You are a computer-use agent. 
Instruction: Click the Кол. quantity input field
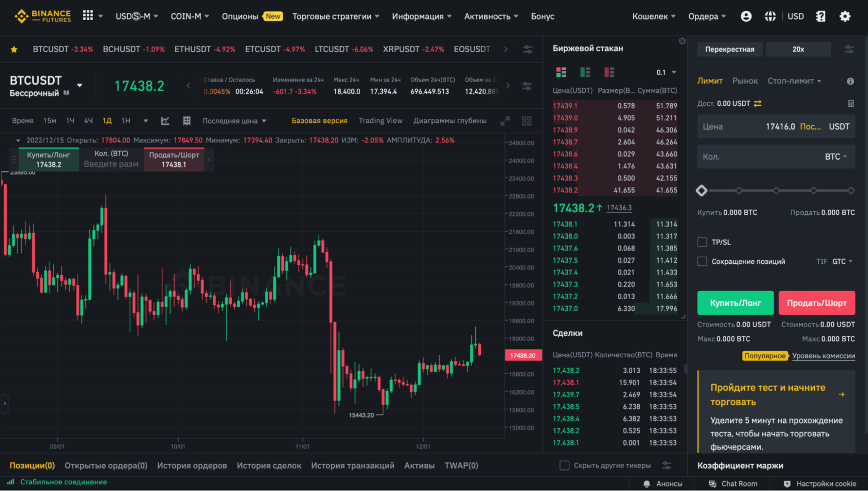(x=776, y=156)
